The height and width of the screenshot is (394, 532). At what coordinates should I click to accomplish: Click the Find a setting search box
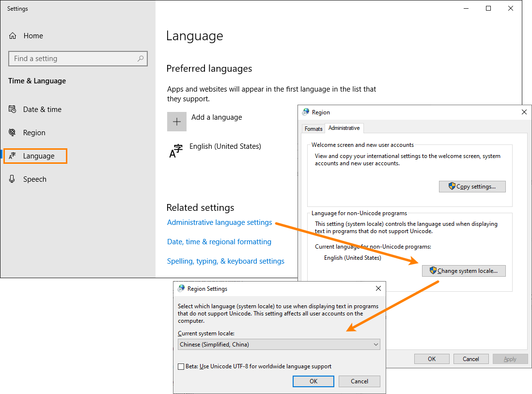[78, 58]
